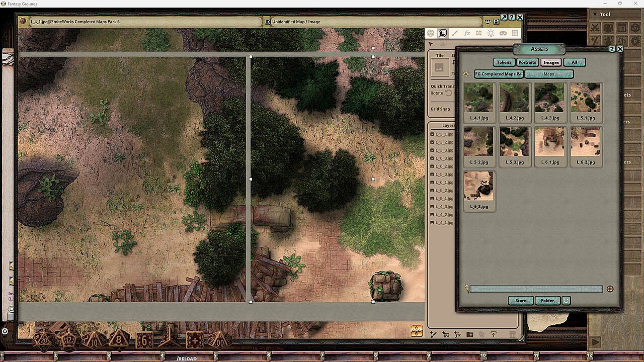
Task: Click the layer move-to-top icon
Action: pyautogui.click(x=494, y=335)
